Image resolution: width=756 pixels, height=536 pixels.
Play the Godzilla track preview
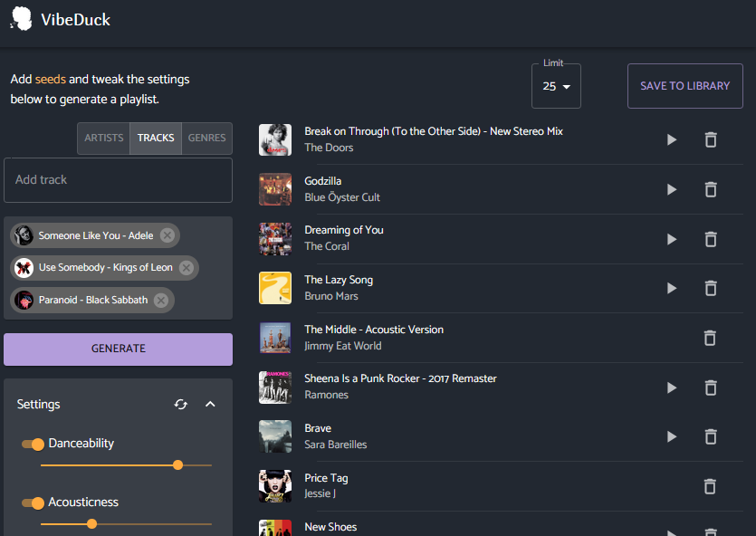pos(671,189)
